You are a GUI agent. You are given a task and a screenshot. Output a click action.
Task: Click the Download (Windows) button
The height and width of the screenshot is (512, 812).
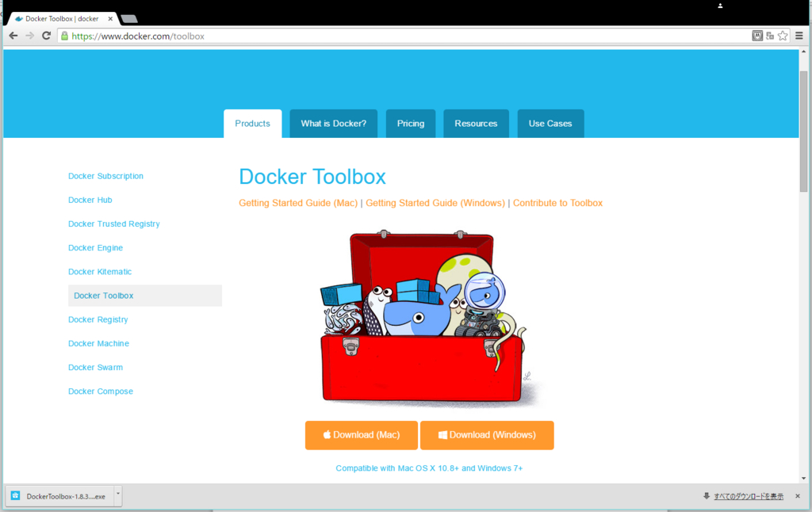(x=488, y=435)
